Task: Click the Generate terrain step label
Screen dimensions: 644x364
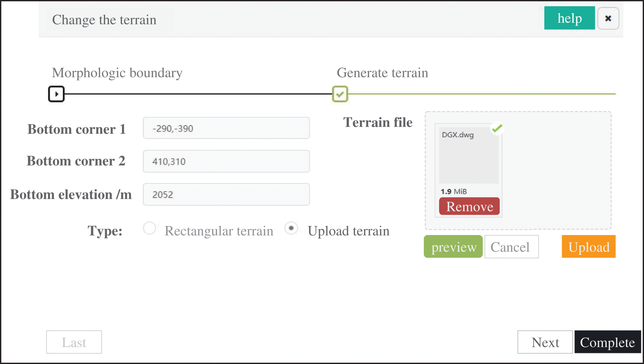Action: (x=382, y=73)
